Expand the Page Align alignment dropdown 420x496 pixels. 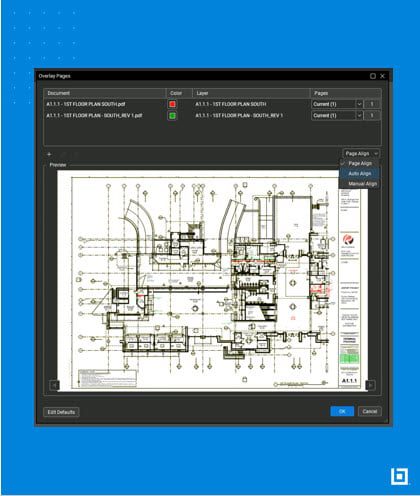click(x=361, y=153)
